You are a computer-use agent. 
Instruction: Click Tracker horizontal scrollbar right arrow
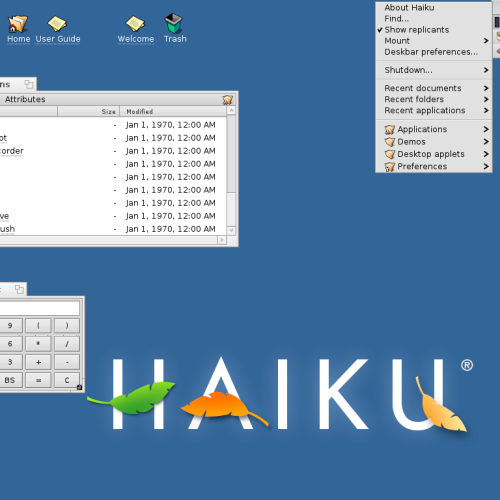point(222,240)
